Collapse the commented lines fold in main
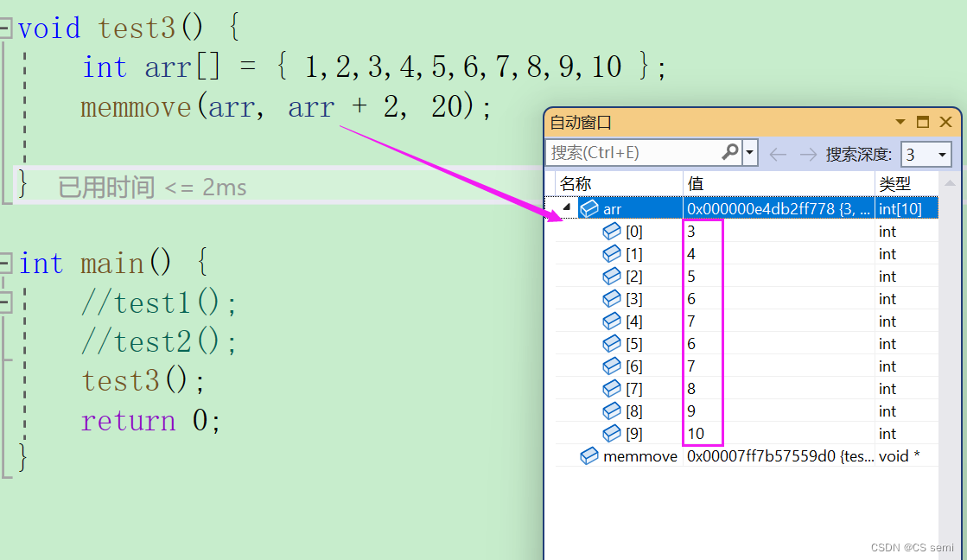The height and width of the screenshot is (560, 967). click(5, 302)
